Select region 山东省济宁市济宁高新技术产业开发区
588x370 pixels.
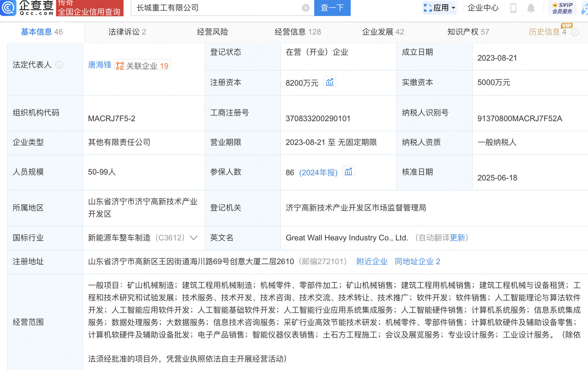(143, 208)
